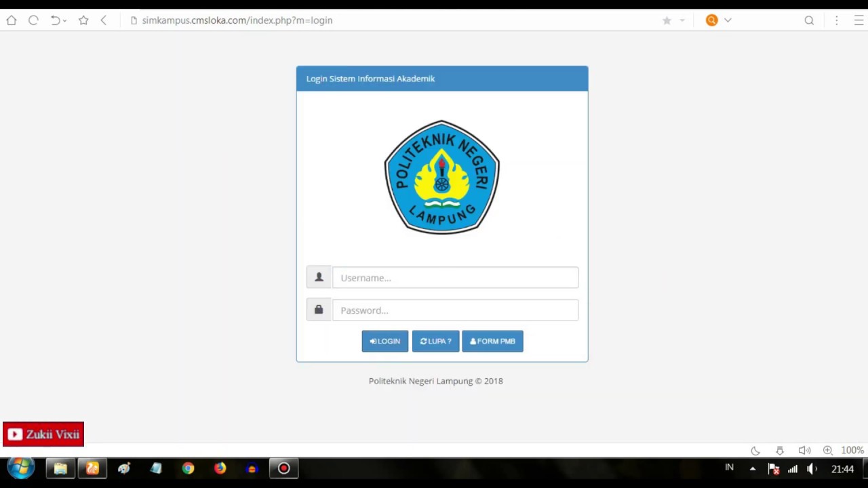Launch Google Chrome from taskbar

pyautogui.click(x=188, y=468)
